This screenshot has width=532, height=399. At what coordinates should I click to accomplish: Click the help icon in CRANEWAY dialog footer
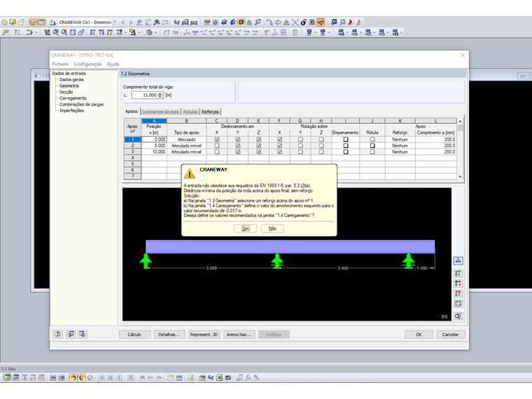click(x=58, y=334)
